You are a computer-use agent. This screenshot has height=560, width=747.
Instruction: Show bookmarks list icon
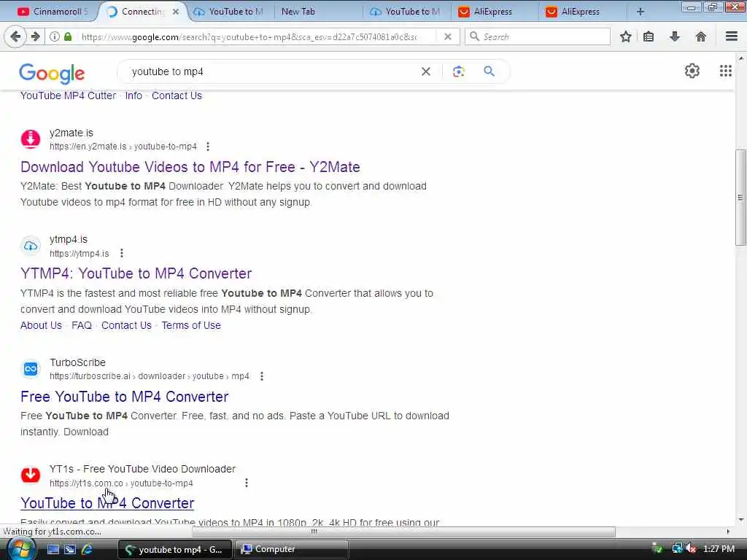649,36
